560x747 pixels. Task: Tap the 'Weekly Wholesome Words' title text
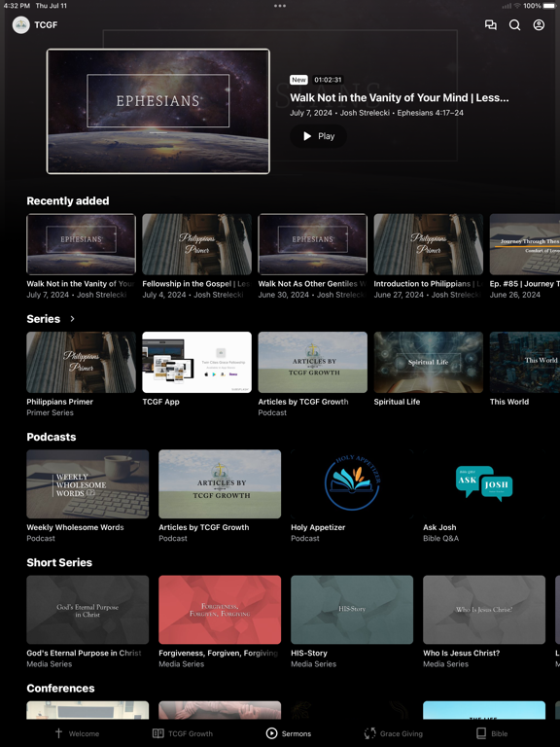pyautogui.click(x=75, y=527)
